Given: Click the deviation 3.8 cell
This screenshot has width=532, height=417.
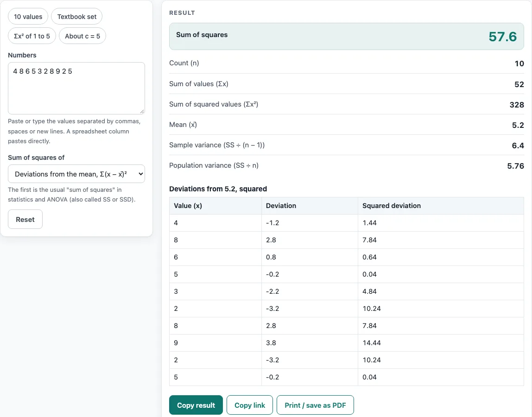Looking at the screenshot, I should 310,343.
